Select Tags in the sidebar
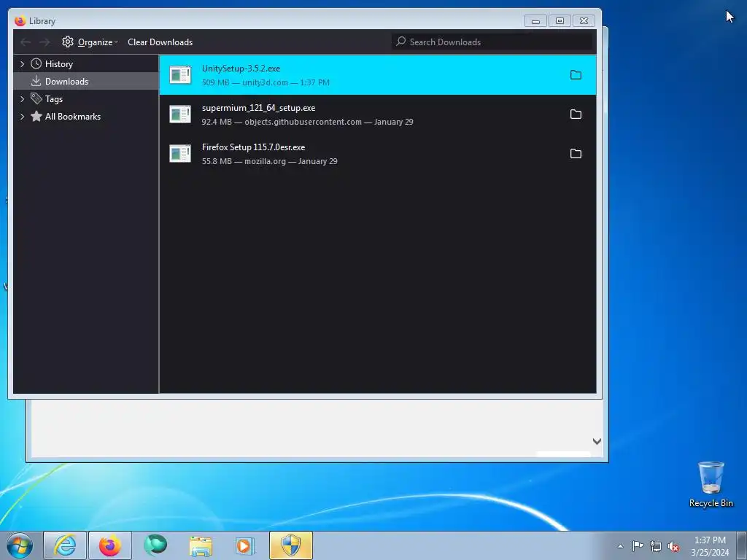The image size is (747, 560). click(54, 99)
